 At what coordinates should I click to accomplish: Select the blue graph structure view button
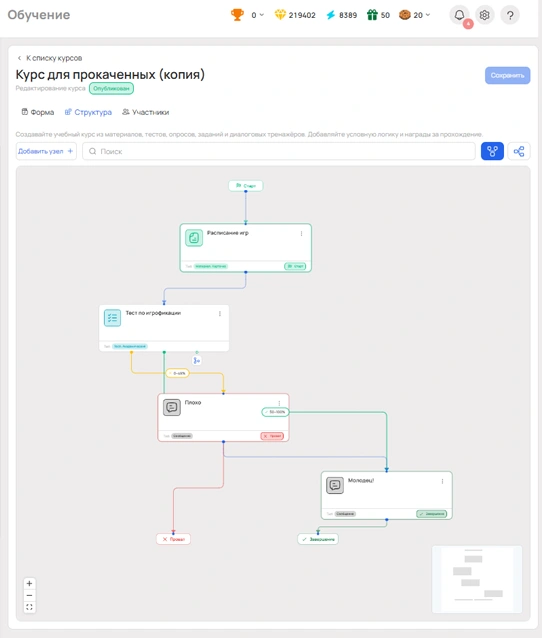tap(492, 151)
